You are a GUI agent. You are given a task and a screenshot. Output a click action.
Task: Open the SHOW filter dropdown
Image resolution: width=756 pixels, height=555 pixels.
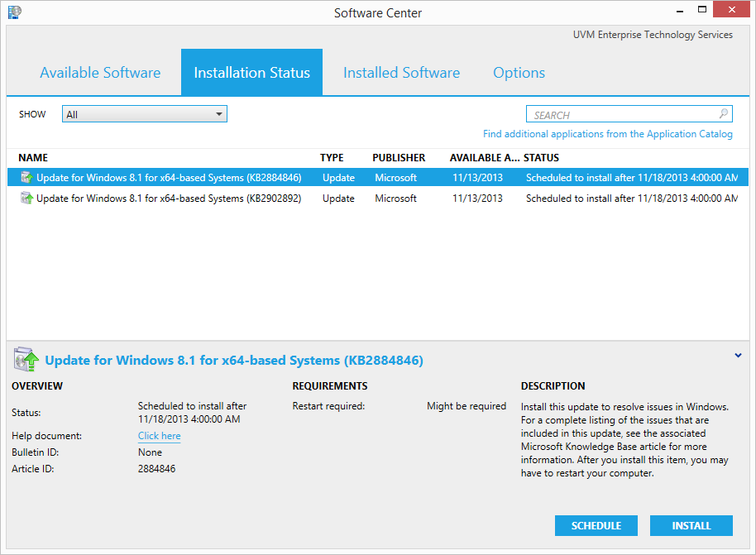tap(145, 114)
